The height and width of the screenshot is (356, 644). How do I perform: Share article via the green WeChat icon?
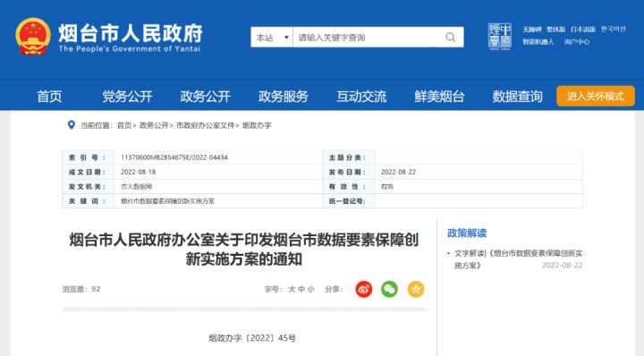pos(389,289)
